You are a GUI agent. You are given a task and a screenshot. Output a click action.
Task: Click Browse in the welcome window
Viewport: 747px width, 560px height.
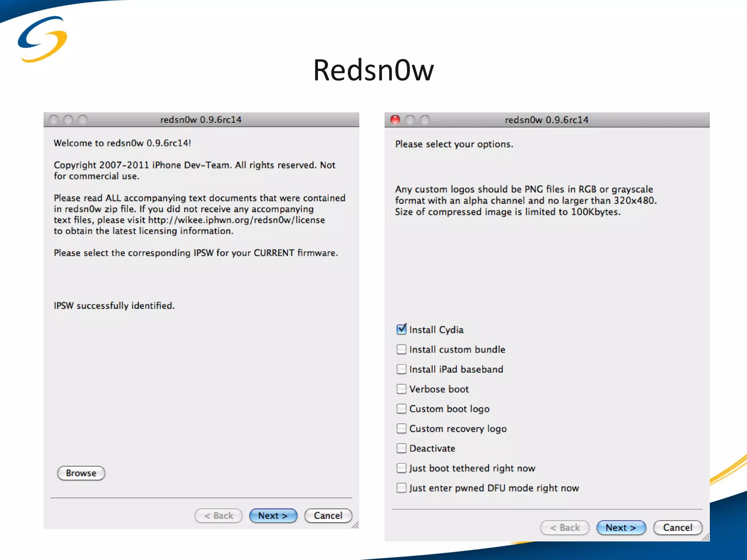pos(81,473)
